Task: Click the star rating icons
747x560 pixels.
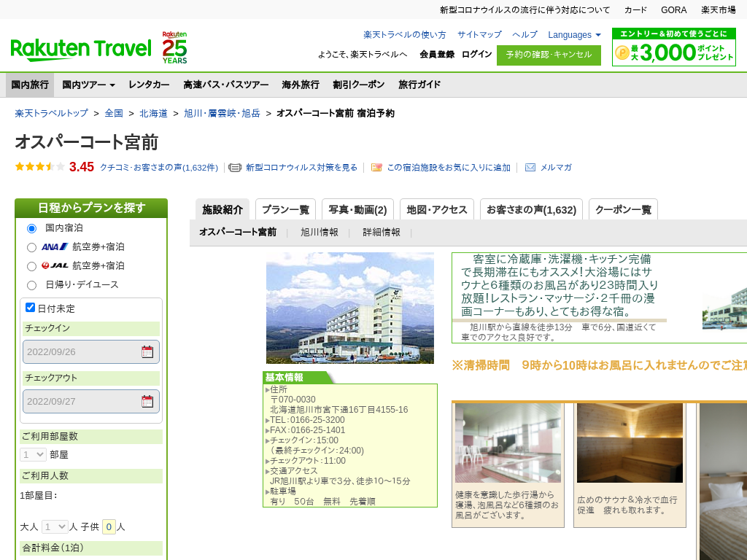Action: point(40,167)
